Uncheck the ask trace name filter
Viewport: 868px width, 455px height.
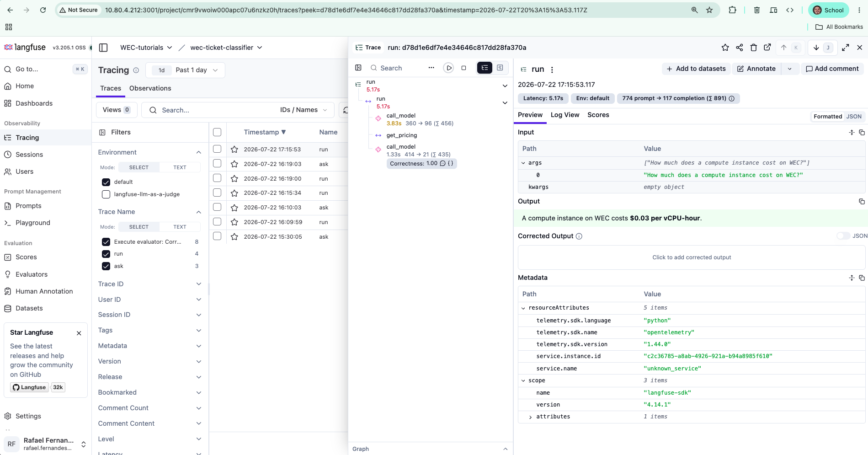pyautogui.click(x=106, y=266)
